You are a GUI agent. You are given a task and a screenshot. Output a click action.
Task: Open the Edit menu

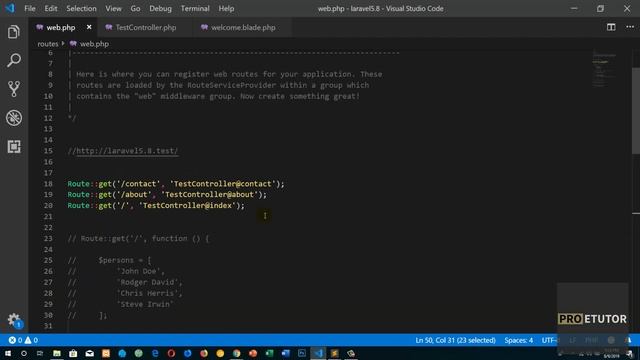coord(51,8)
